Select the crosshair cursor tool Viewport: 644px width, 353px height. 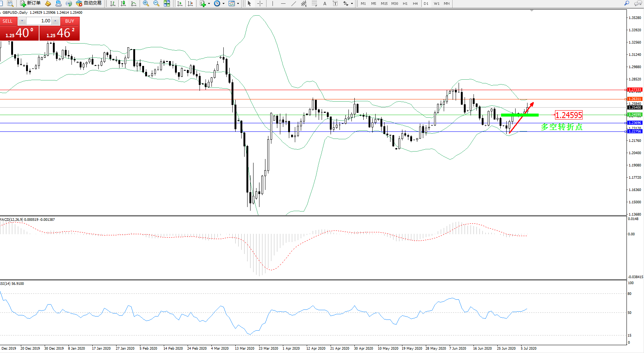tap(260, 3)
